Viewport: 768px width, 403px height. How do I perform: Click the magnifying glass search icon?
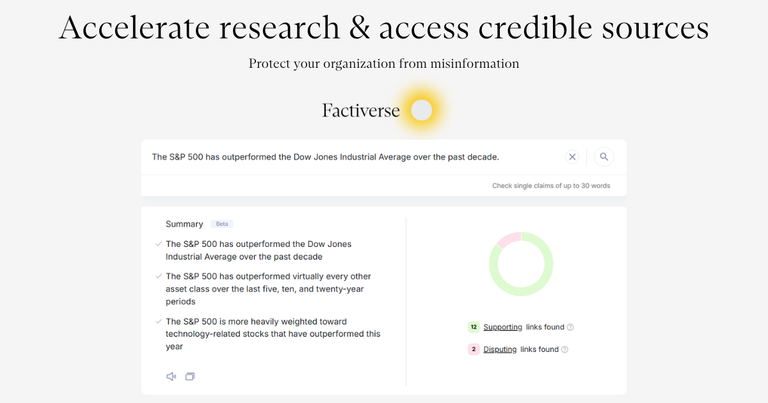(x=603, y=157)
